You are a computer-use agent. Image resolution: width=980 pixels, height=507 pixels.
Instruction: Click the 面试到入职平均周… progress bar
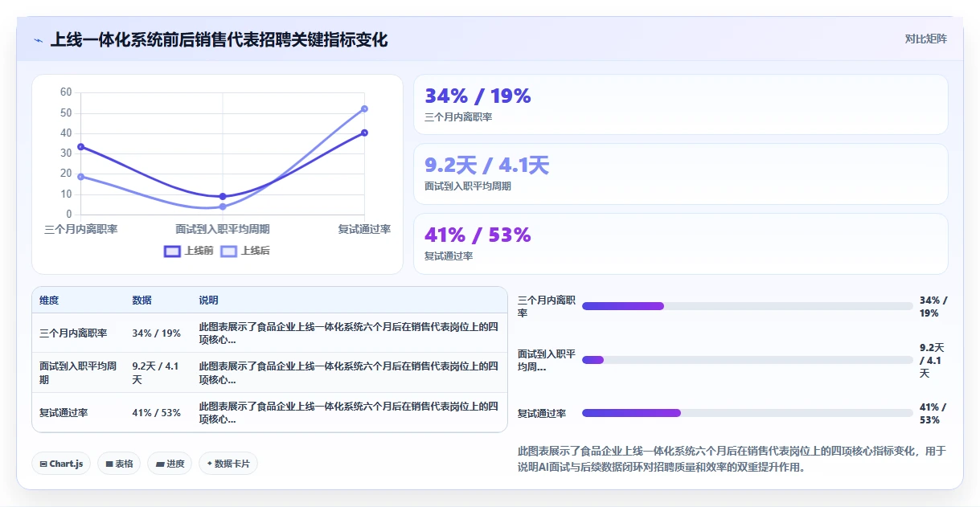[x=747, y=360]
